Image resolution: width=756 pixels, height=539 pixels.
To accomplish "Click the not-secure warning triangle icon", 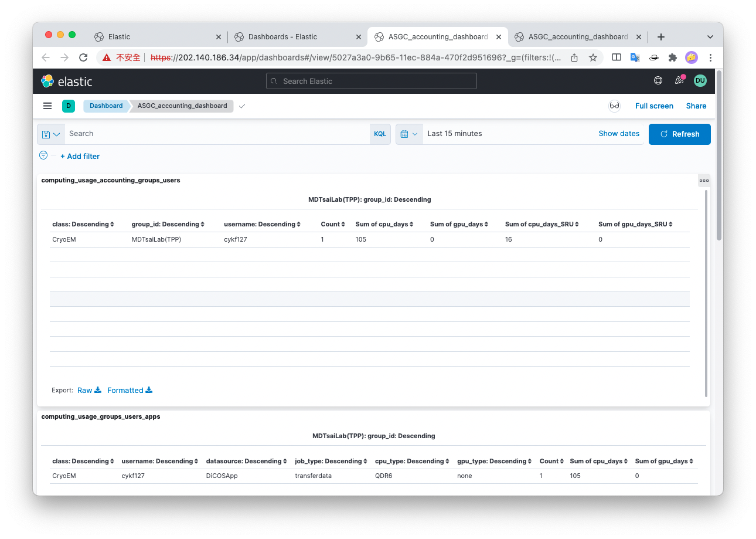I will click(x=107, y=57).
